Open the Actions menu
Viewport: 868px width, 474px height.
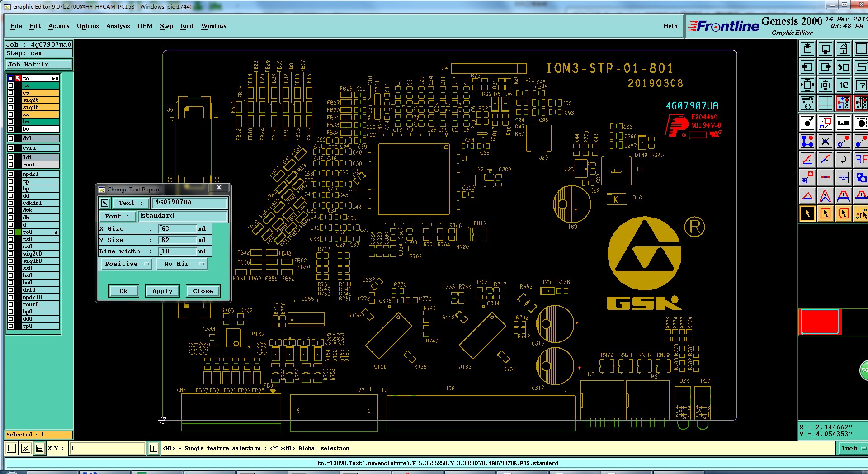tap(59, 26)
